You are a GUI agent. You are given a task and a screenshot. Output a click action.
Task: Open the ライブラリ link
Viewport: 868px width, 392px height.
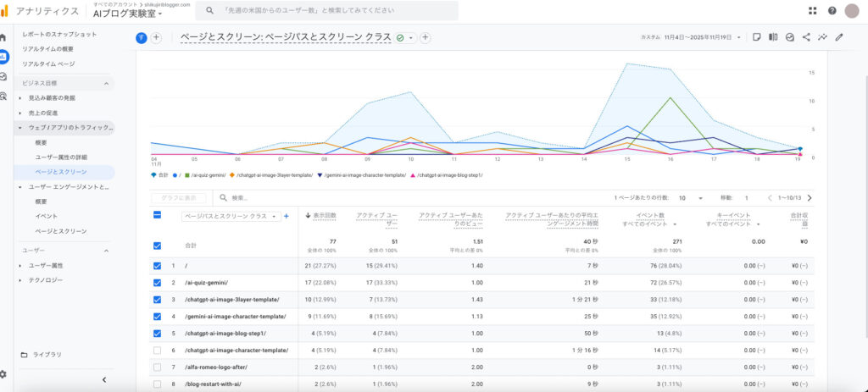(47, 355)
